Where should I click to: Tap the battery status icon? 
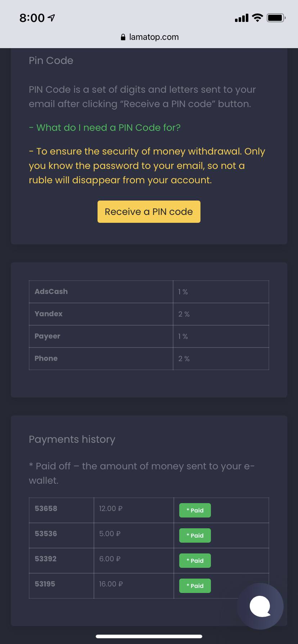click(276, 18)
